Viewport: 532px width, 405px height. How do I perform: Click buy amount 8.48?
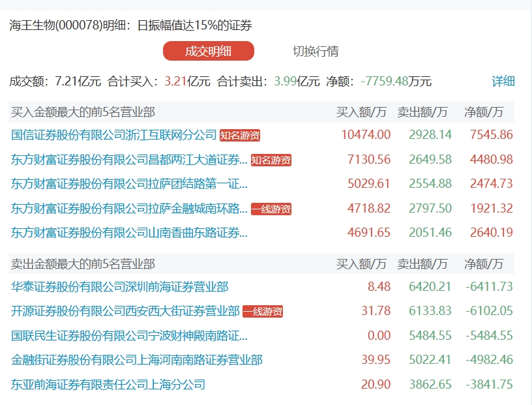coord(379,287)
